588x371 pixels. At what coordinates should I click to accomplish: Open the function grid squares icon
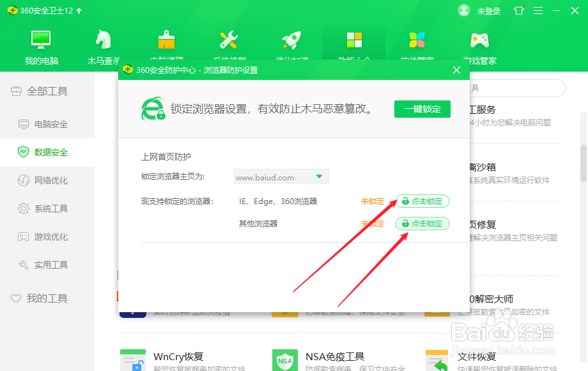[354, 40]
